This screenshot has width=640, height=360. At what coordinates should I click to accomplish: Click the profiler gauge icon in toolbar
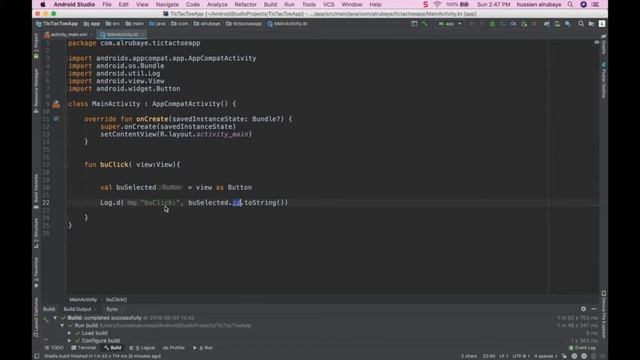(x=513, y=24)
